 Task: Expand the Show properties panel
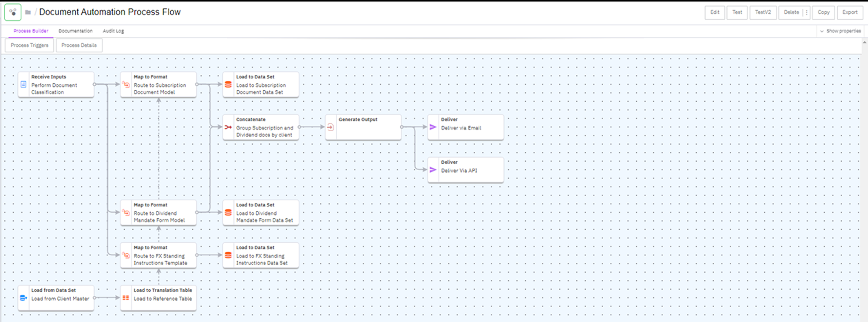(840, 31)
